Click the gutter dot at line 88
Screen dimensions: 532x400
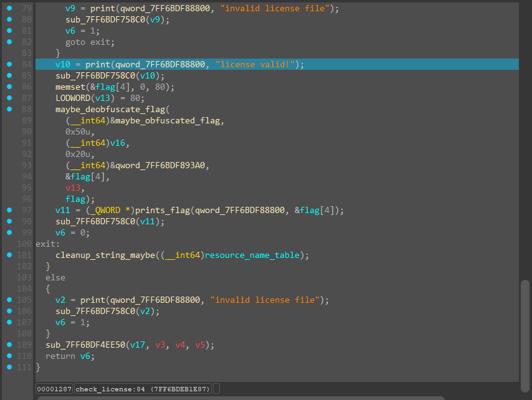tap(9, 109)
